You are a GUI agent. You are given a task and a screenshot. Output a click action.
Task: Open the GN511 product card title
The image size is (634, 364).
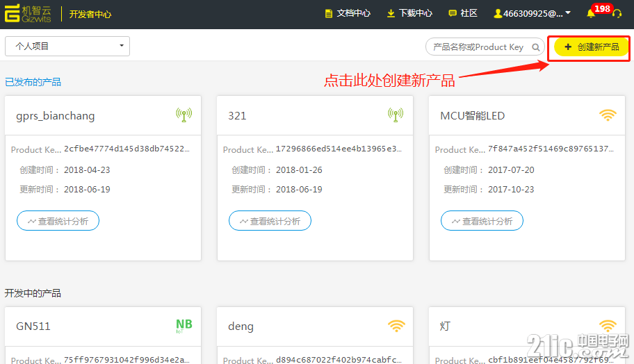pyautogui.click(x=33, y=326)
